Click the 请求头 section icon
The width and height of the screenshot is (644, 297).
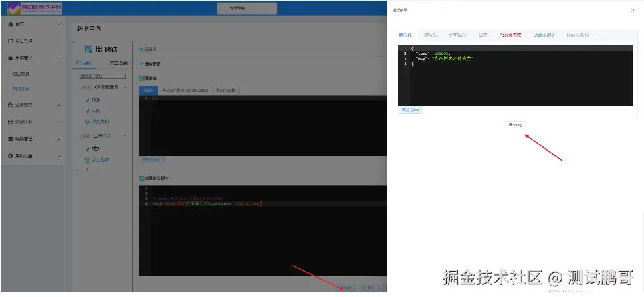click(x=142, y=50)
